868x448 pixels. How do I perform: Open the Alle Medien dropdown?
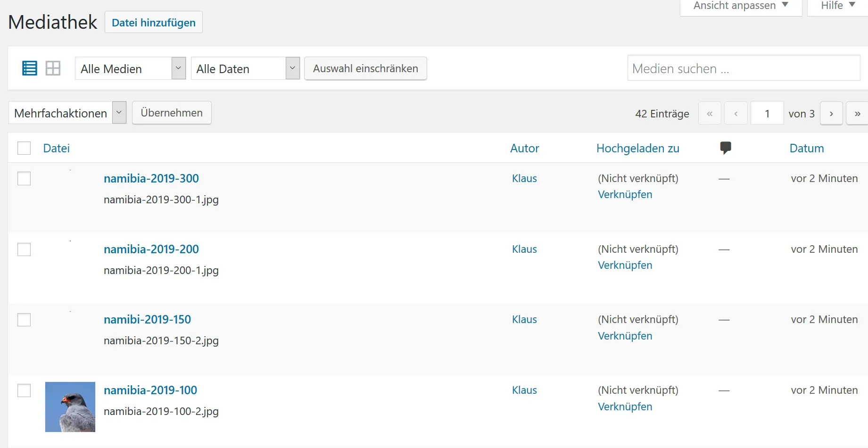[x=130, y=68]
